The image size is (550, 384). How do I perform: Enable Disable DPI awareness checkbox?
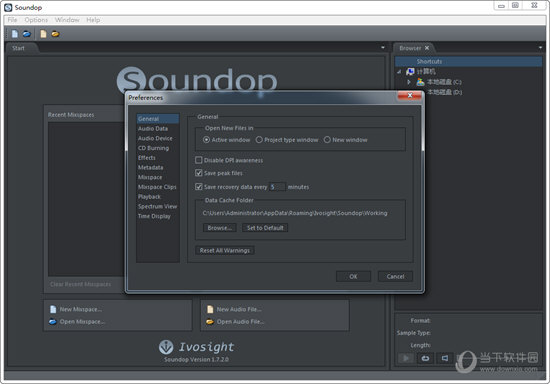(199, 160)
